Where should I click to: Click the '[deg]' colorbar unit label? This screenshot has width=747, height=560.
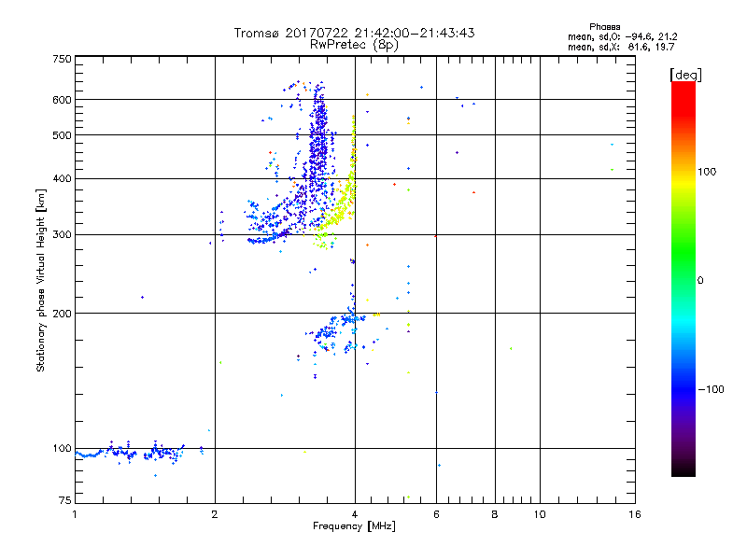685,75
